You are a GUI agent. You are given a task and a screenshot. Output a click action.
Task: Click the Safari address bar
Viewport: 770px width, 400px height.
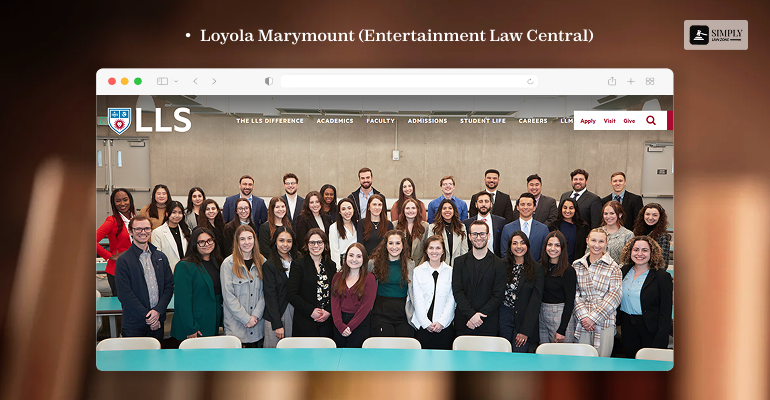click(409, 81)
